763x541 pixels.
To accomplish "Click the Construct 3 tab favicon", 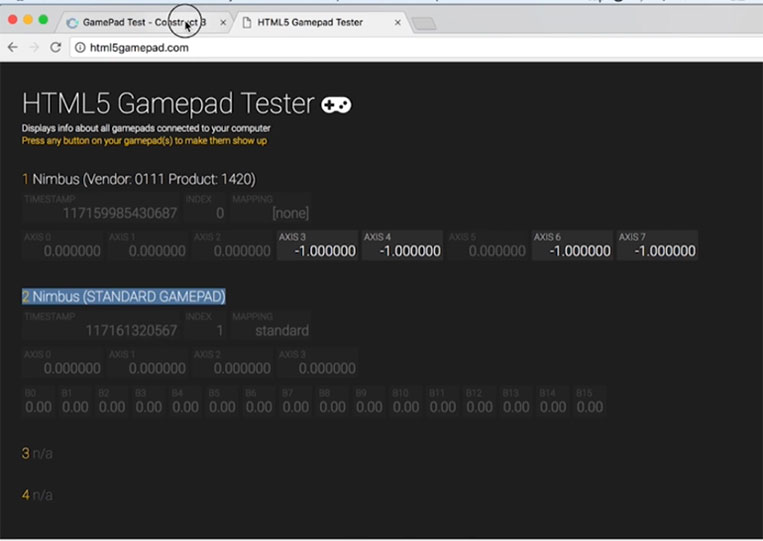I will coord(73,23).
